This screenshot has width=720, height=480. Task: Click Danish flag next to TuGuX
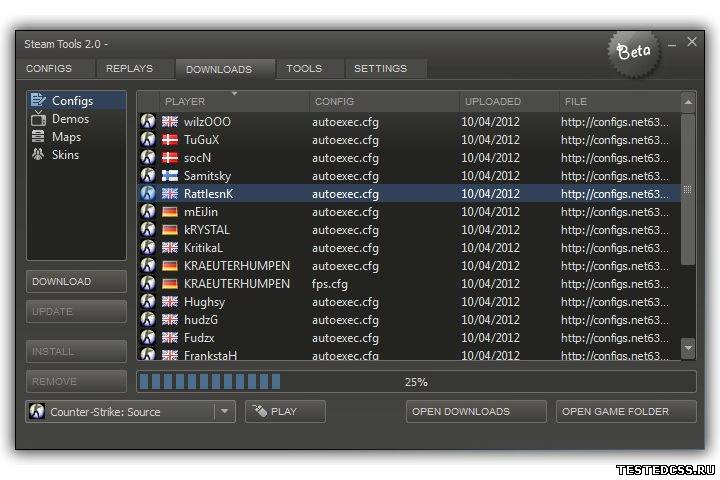click(x=170, y=140)
